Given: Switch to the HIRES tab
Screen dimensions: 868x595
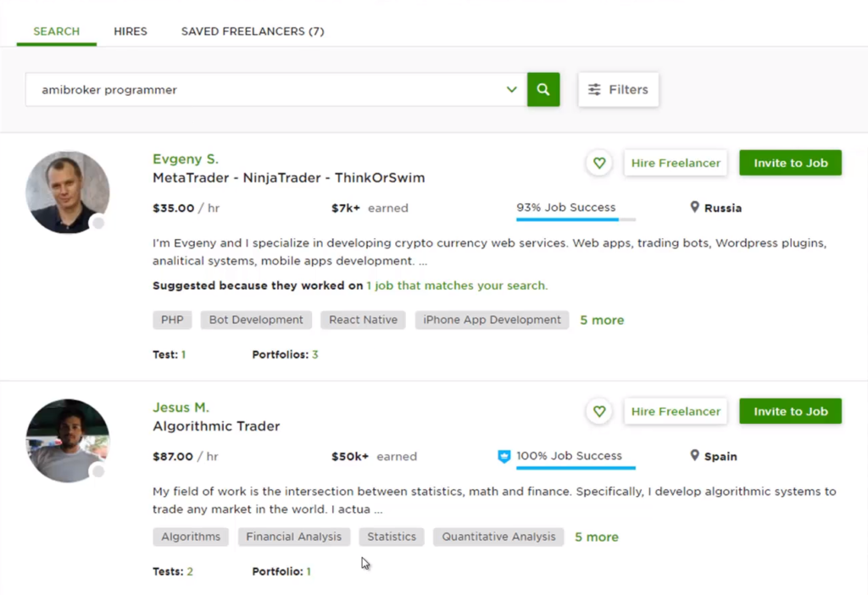Looking at the screenshot, I should pyautogui.click(x=131, y=31).
